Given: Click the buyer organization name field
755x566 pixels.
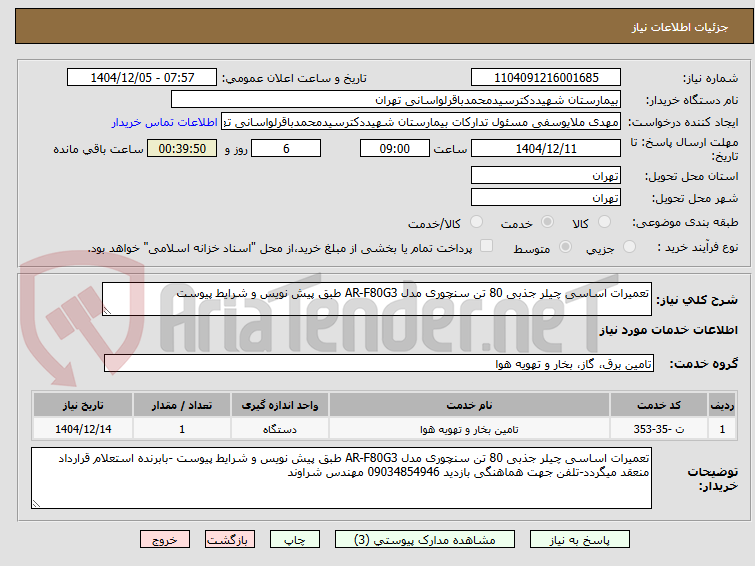Looking at the screenshot, I should click(396, 100).
